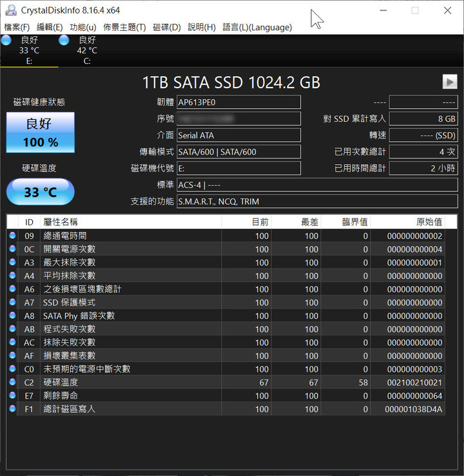Click the 屬性名稱 column header

(131, 222)
